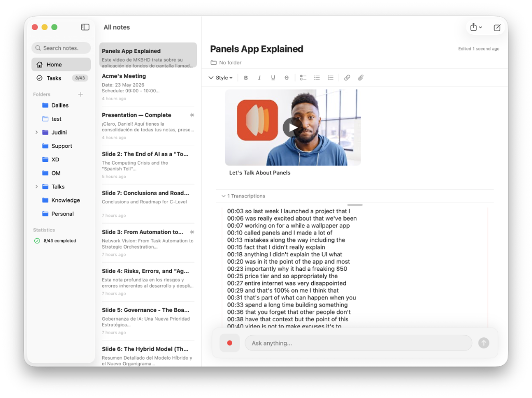Create a new note with compose icon
This screenshot has width=532, height=398.
click(497, 28)
